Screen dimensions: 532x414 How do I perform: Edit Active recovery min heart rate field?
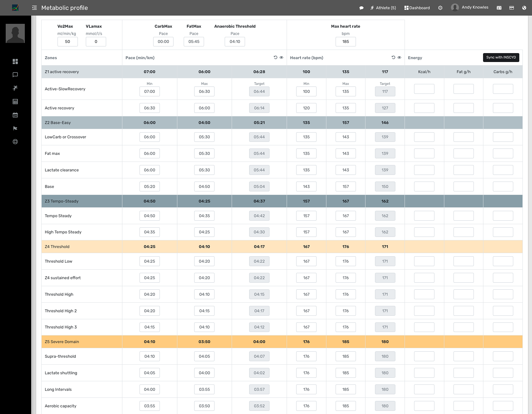(x=306, y=108)
